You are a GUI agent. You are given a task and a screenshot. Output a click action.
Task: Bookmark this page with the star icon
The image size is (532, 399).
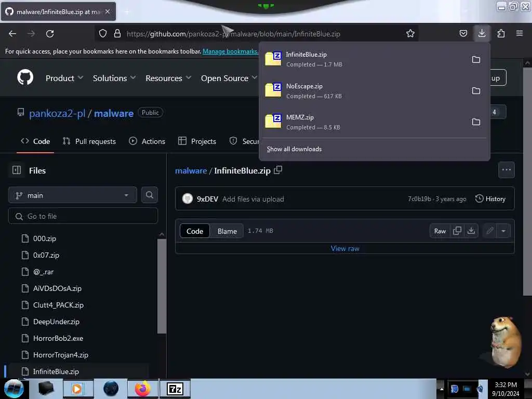(410, 34)
